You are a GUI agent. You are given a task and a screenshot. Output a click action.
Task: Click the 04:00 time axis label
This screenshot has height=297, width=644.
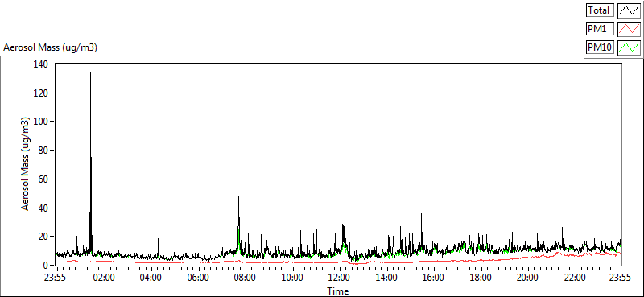(x=151, y=278)
